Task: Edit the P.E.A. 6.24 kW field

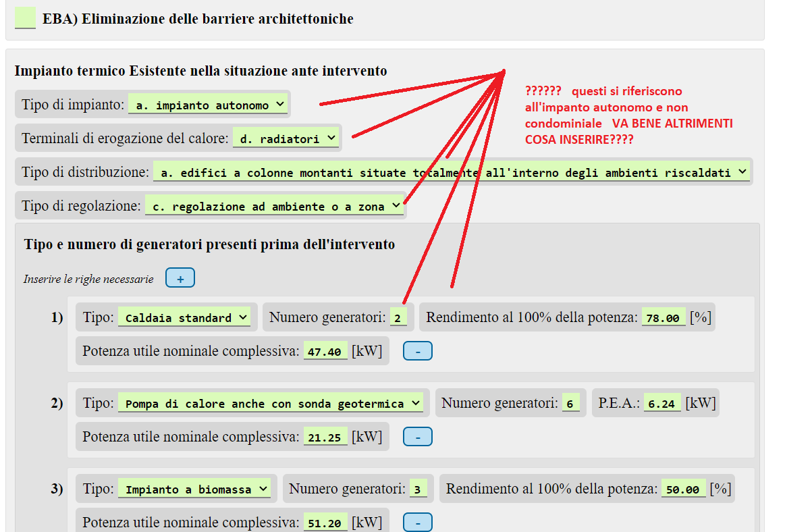Action: coord(662,404)
